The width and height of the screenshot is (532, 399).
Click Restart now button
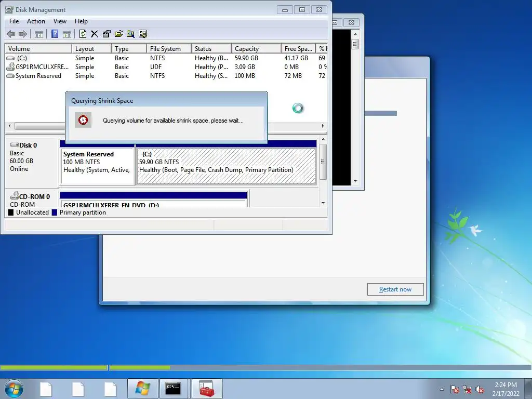point(395,289)
